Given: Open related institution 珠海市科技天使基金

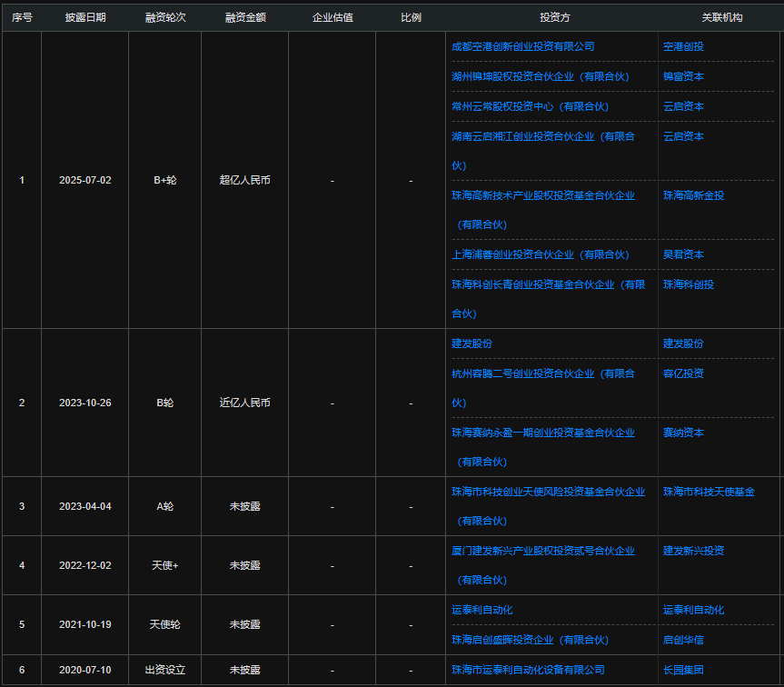Looking at the screenshot, I should pos(709,492).
